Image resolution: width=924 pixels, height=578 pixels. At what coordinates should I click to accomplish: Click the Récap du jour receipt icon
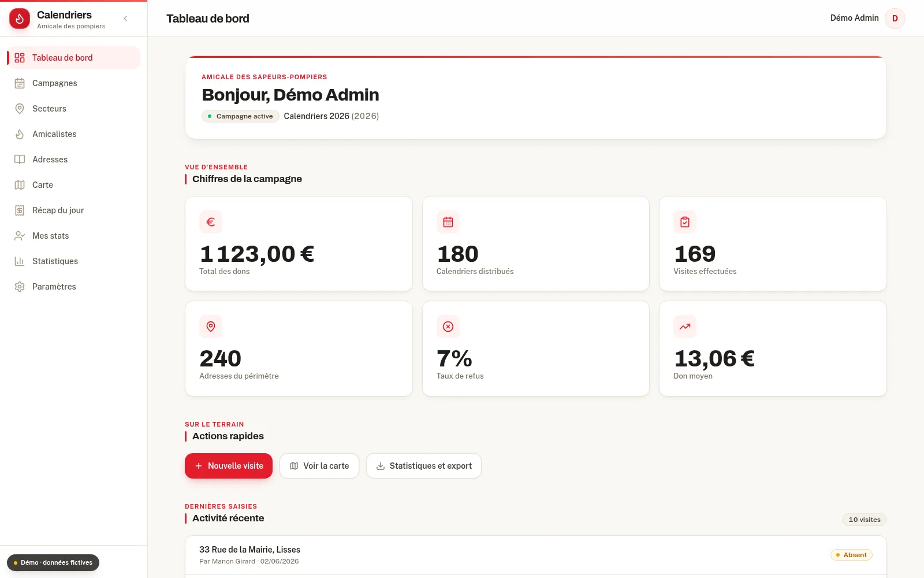click(x=20, y=210)
